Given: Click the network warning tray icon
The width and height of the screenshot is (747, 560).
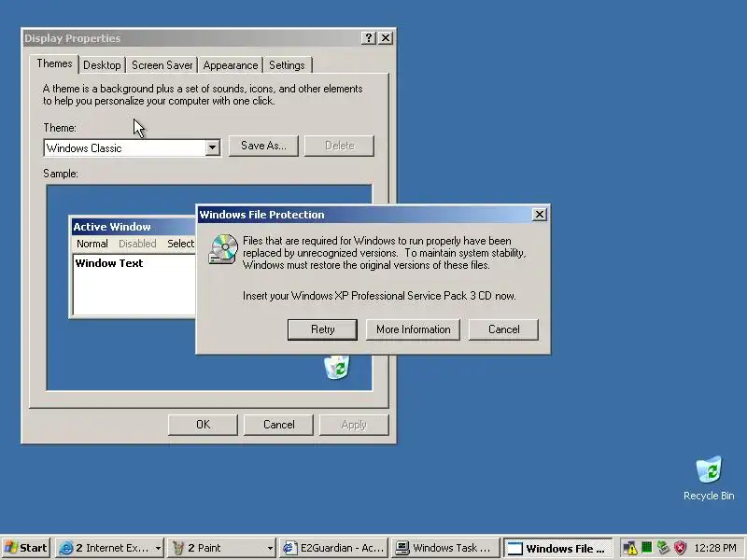Looking at the screenshot, I should (629, 548).
